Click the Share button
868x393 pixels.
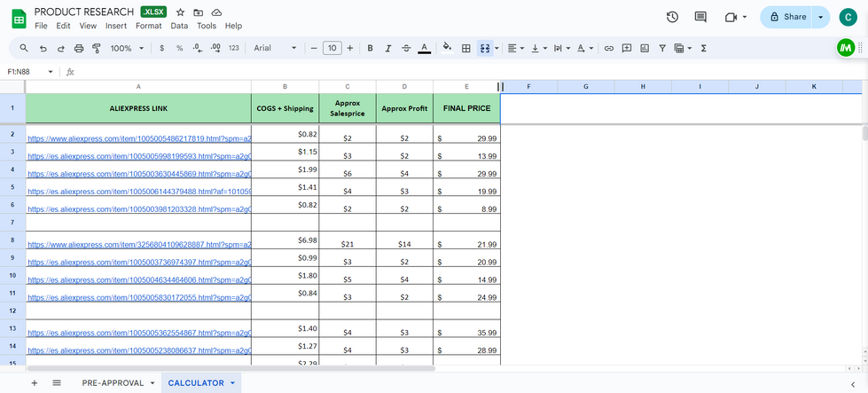pyautogui.click(x=787, y=17)
